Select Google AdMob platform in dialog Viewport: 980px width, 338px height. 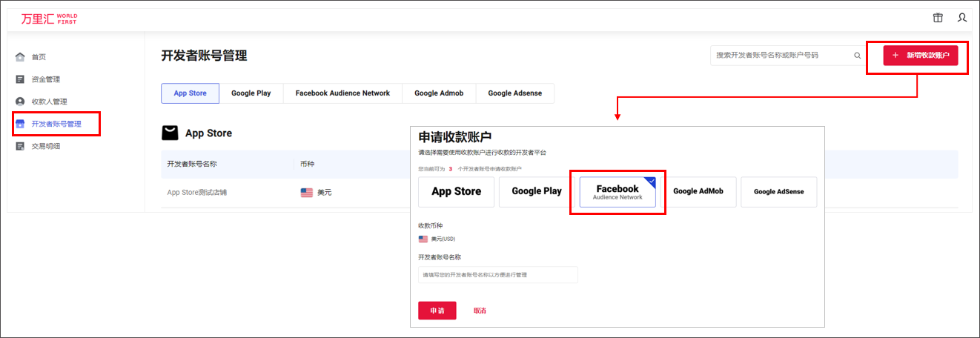[698, 191]
